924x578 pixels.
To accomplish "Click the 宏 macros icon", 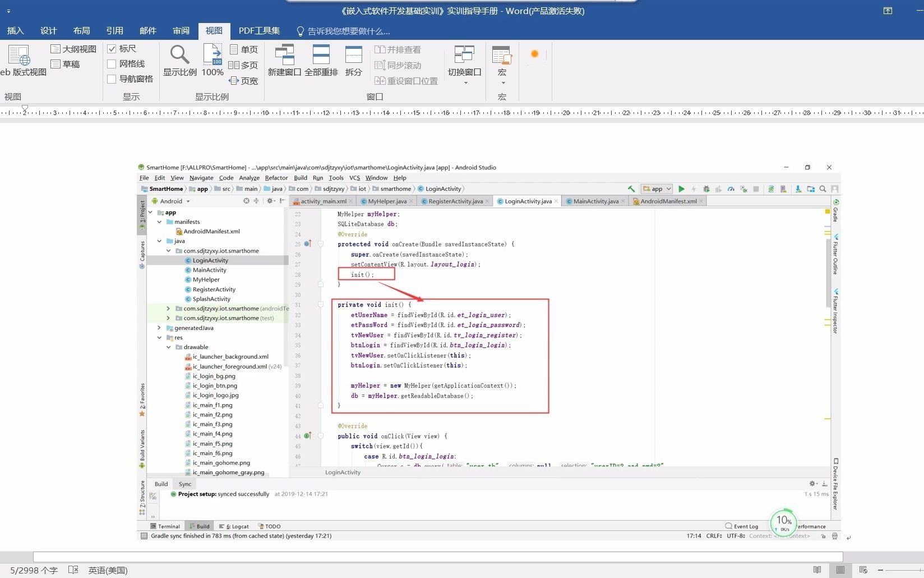I will 502,56.
